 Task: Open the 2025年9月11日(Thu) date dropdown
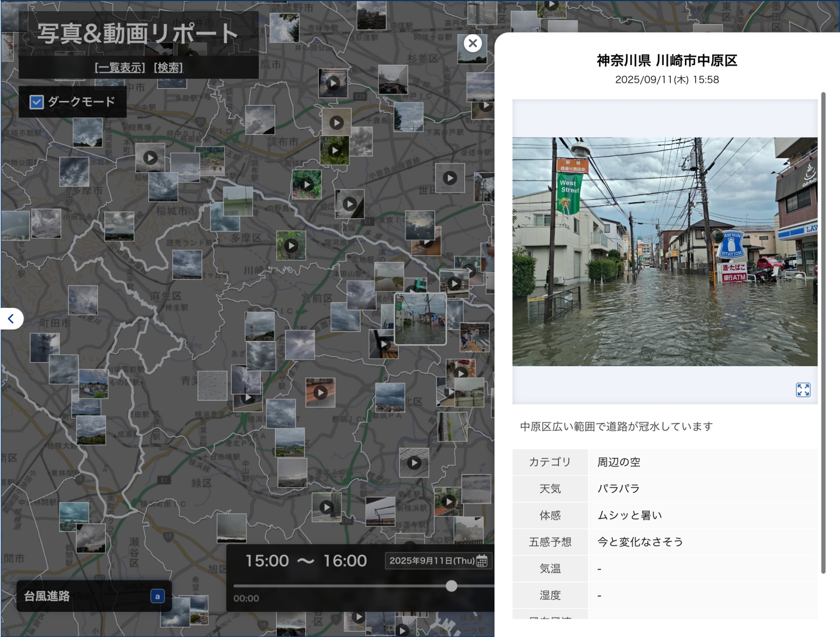point(432,561)
